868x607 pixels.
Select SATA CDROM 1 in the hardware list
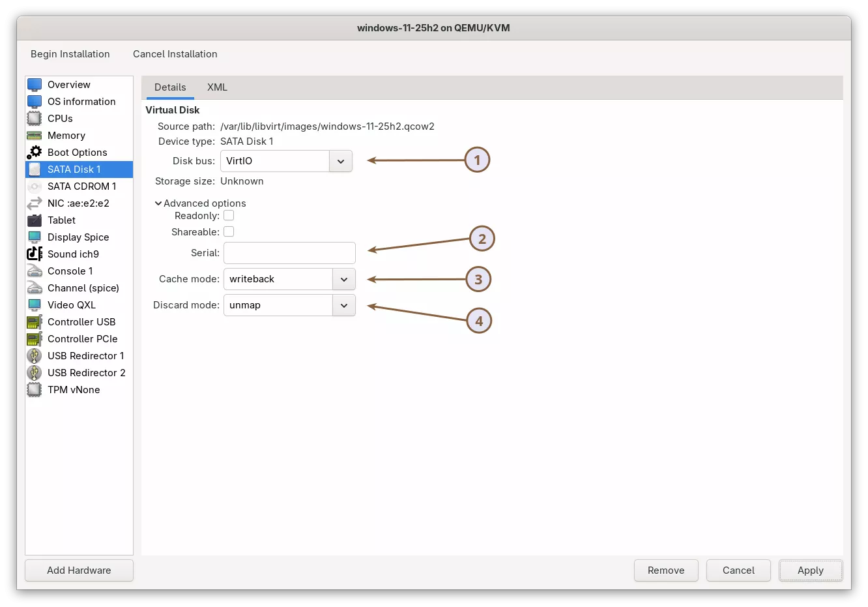click(x=79, y=186)
